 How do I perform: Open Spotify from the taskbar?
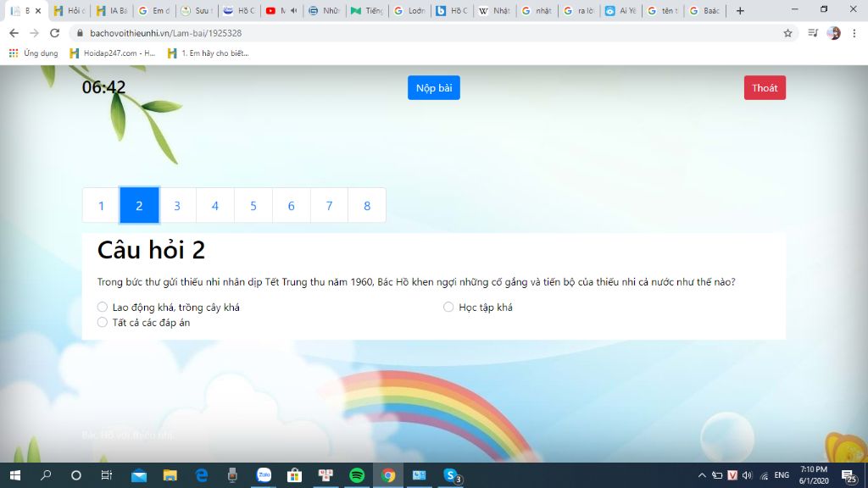(x=357, y=474)
